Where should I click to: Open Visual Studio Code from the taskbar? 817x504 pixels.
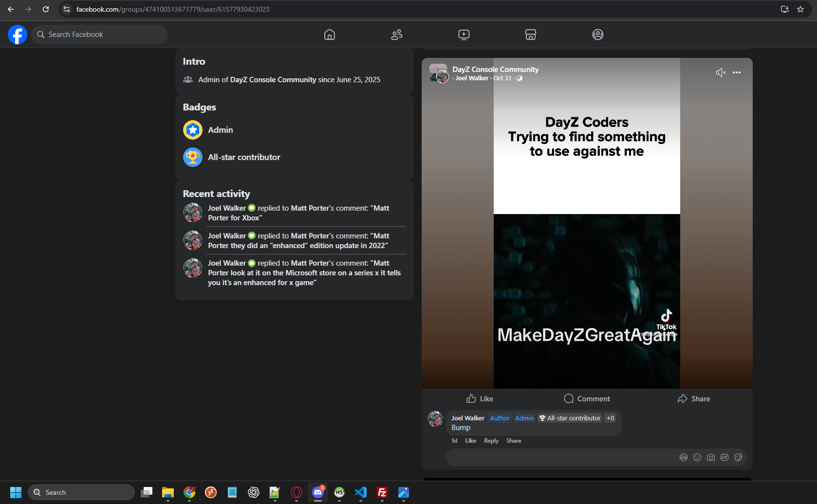pos(361,492)
